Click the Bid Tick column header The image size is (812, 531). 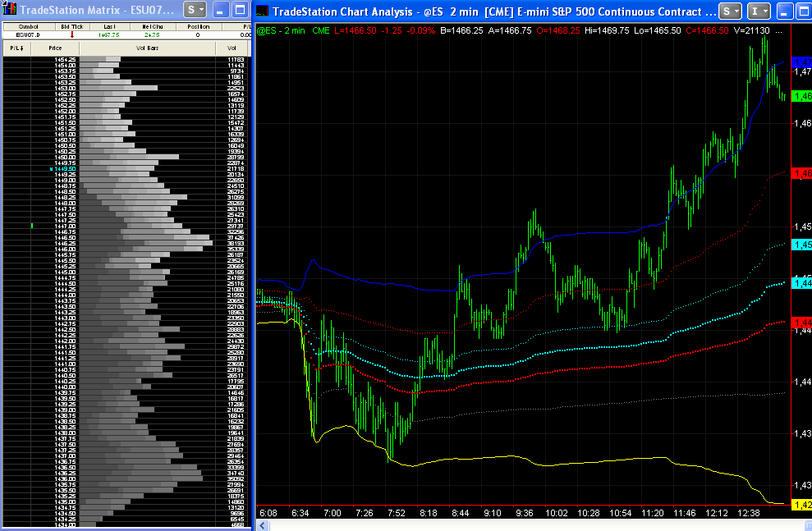pyautogui.click(x=71, y=26)
